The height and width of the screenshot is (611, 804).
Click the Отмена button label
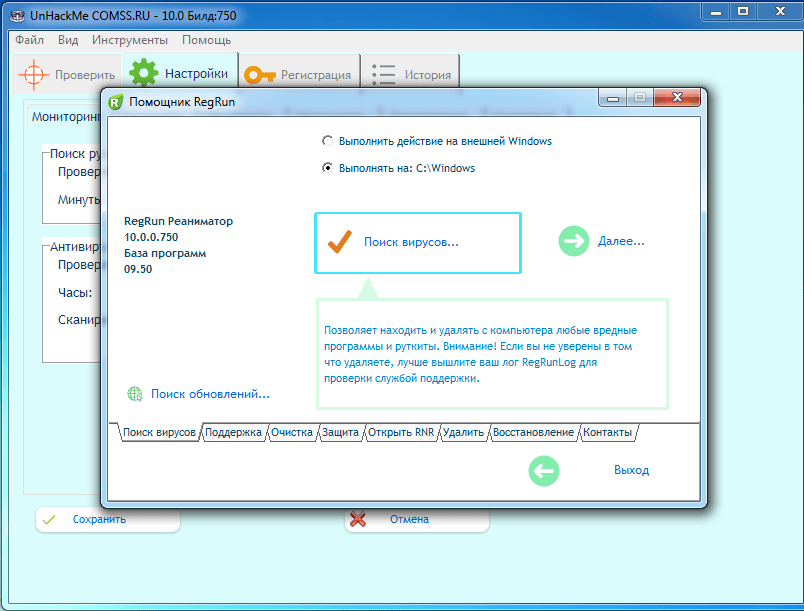[409, 519]
